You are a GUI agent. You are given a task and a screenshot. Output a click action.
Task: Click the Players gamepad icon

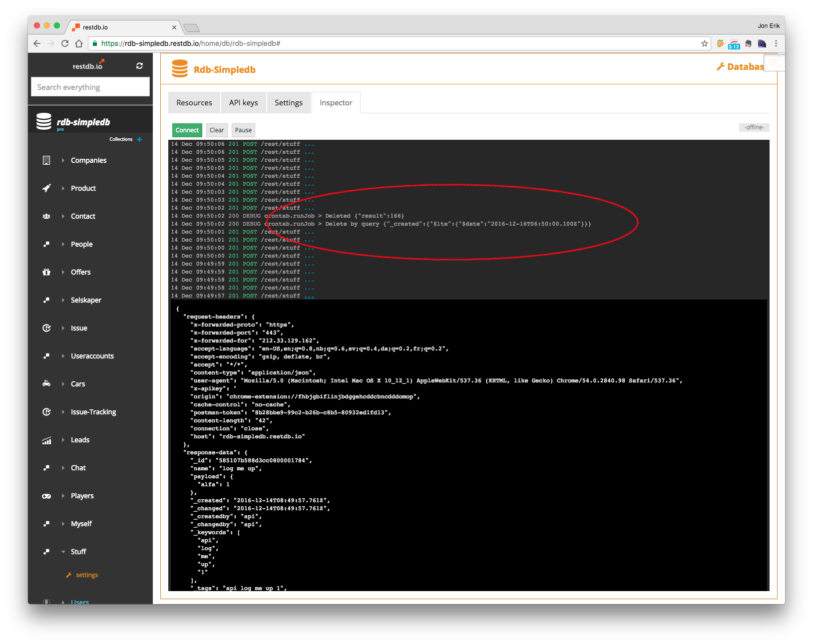tap(46, 496)
